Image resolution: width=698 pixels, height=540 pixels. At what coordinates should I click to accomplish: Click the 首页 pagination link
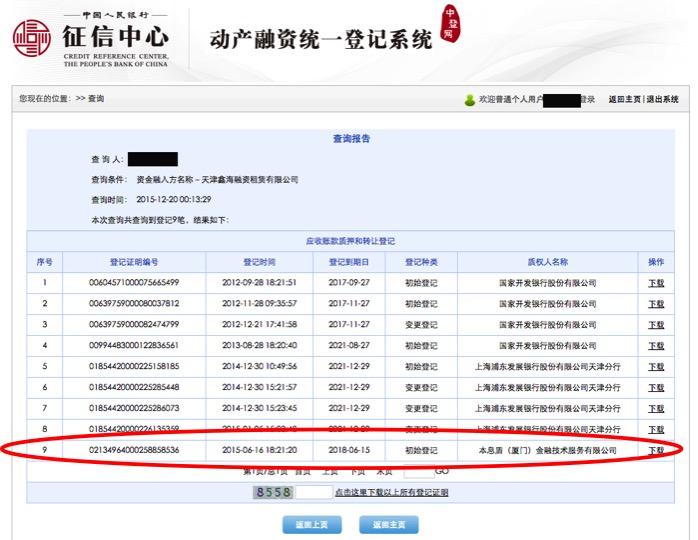[x=303, y=471]
